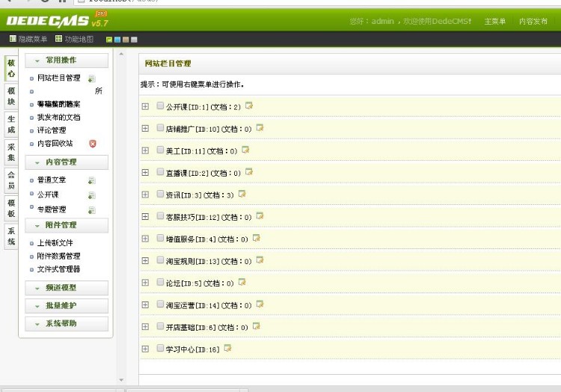The width and height of the screenshot is (561, 392).
Task: Switch to the 采集 side tab
Action: [x=11, y=153]
